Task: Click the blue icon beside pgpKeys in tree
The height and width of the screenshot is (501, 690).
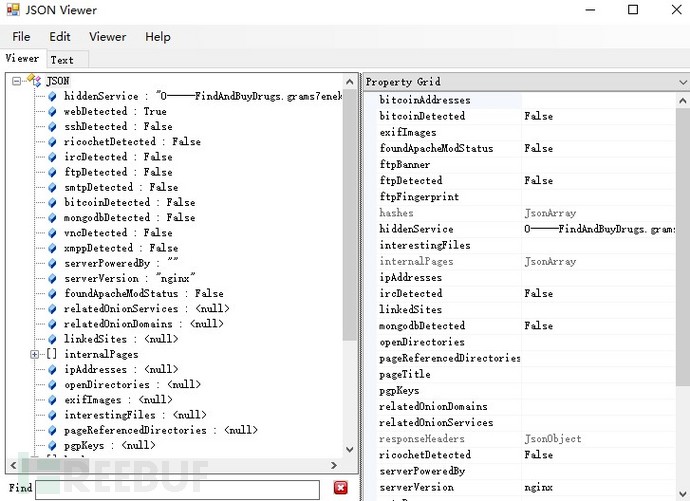Action: pyautogui.click(x=52, y=446)
